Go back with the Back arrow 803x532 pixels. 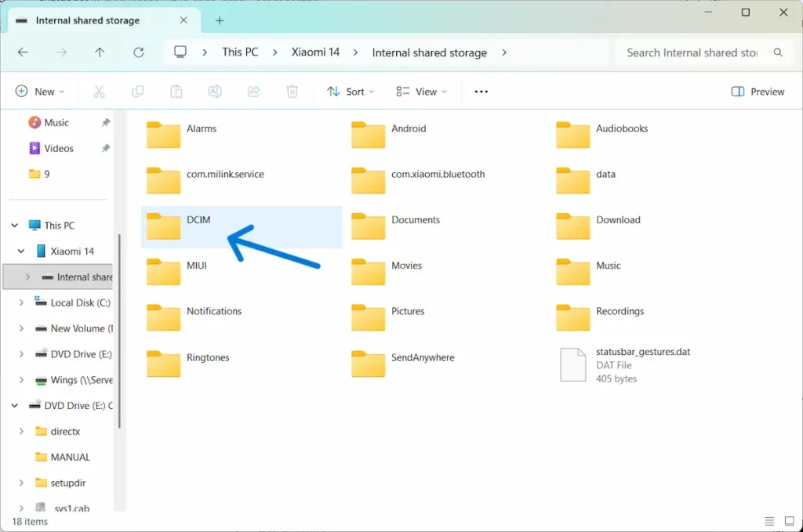(x=23, y=52)
